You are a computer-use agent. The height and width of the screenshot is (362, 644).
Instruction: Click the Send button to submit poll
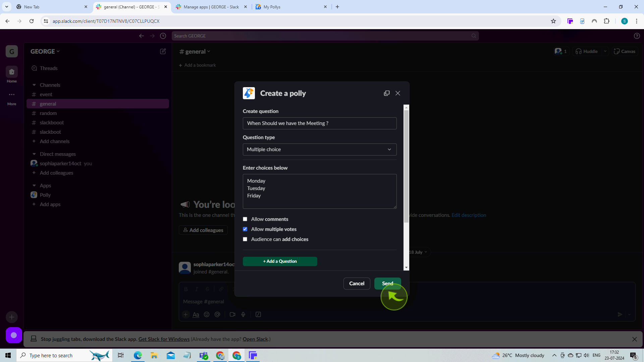tap(387, 283)
